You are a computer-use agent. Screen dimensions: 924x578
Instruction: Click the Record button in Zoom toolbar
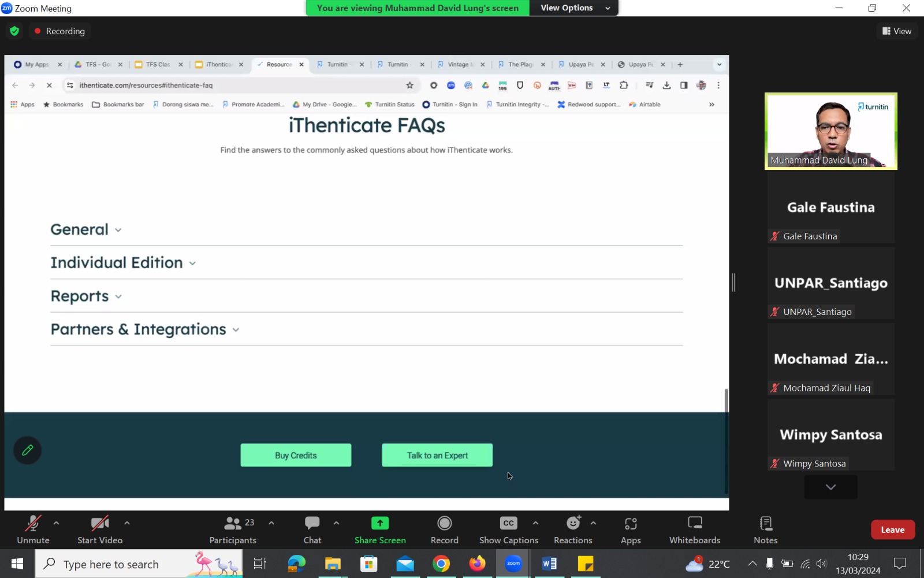pyautogui.click(x=445, y=530)
